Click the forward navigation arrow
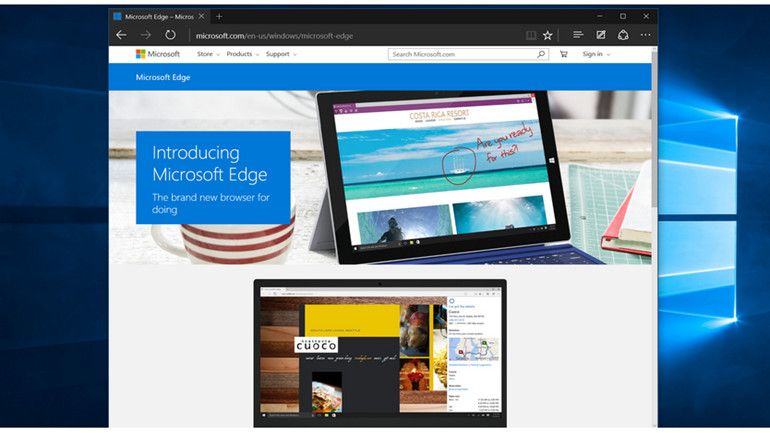This screenshot has height=433, width=770. click(x=146, y=35)
